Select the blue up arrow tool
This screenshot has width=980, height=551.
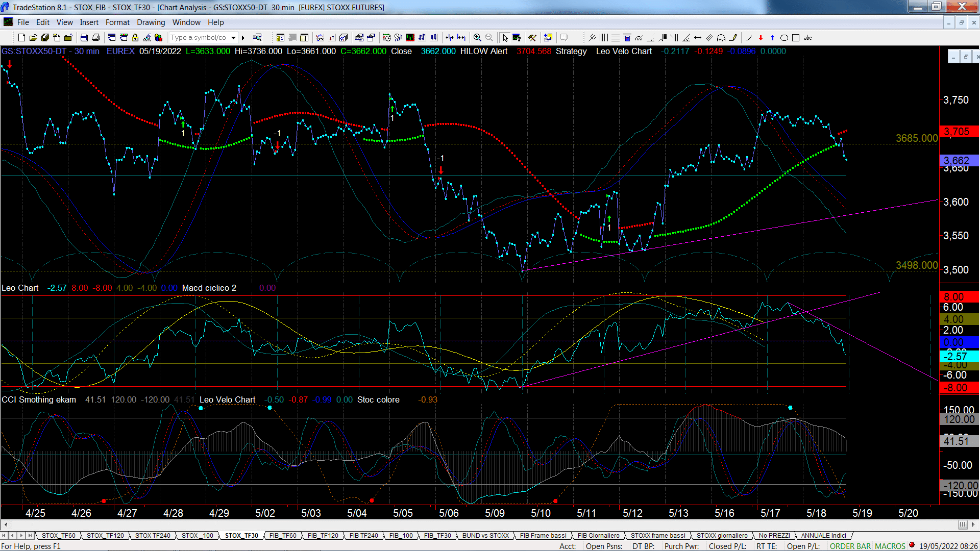pyautogui.click(x=772, y=38)
